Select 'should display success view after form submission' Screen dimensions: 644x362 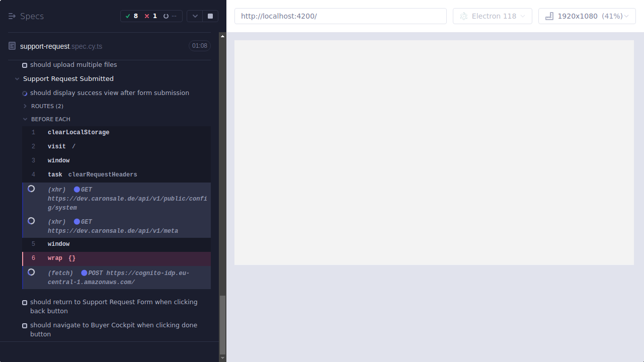tap(109, 93)
